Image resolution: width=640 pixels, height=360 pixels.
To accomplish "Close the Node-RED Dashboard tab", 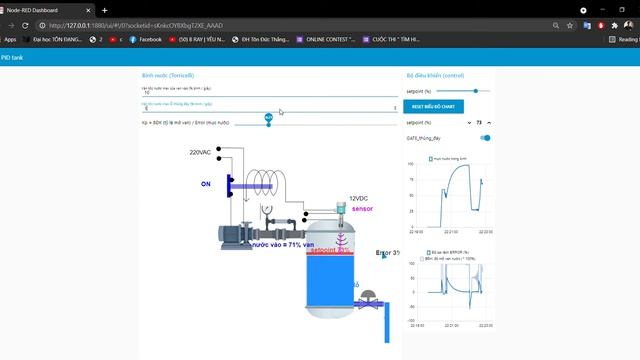I will pyautogui.click(x=88, y=10).
